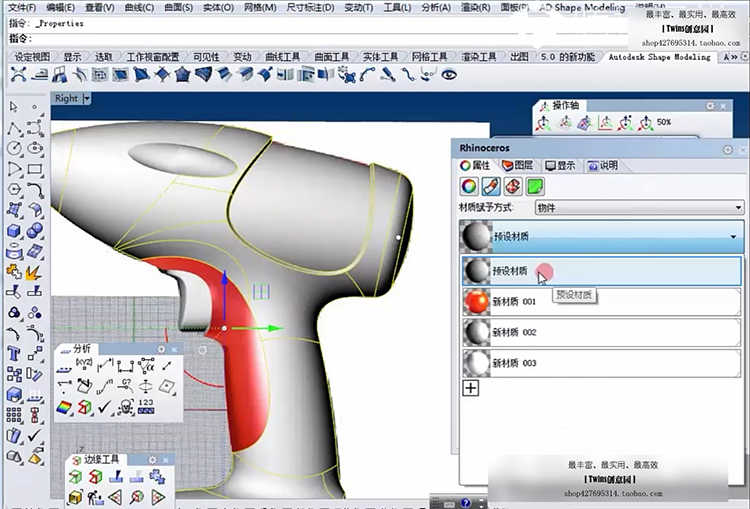Open the 曲面(S) menu
Screen dimensions: 750x509
[178, 7]
